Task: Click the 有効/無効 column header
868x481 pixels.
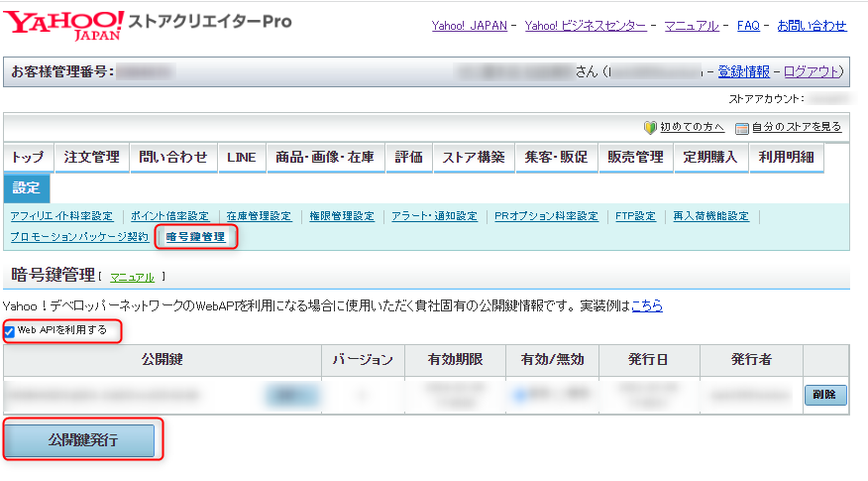Action: click(x=553, y=360)
